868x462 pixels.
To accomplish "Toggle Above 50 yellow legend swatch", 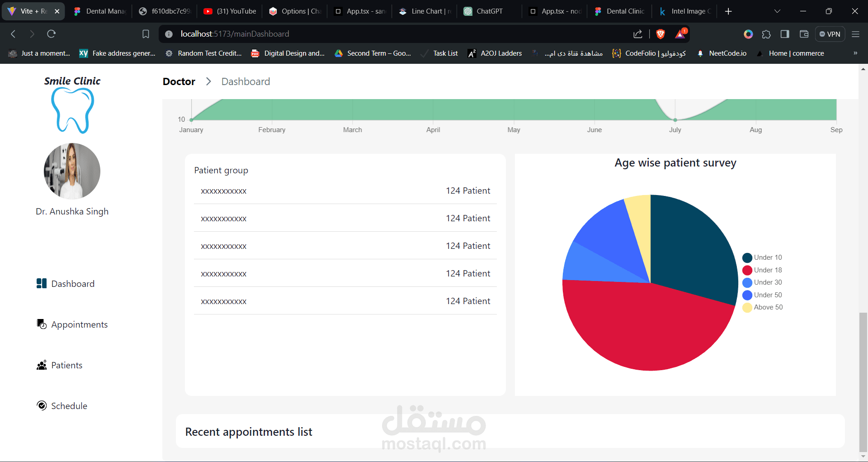I will pos(747,307).
